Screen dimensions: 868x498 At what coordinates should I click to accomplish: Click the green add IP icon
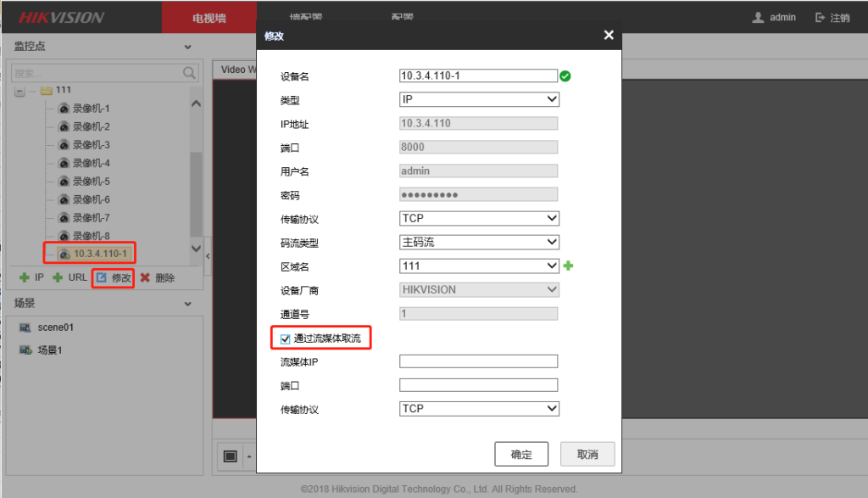(x=25, y=277)
